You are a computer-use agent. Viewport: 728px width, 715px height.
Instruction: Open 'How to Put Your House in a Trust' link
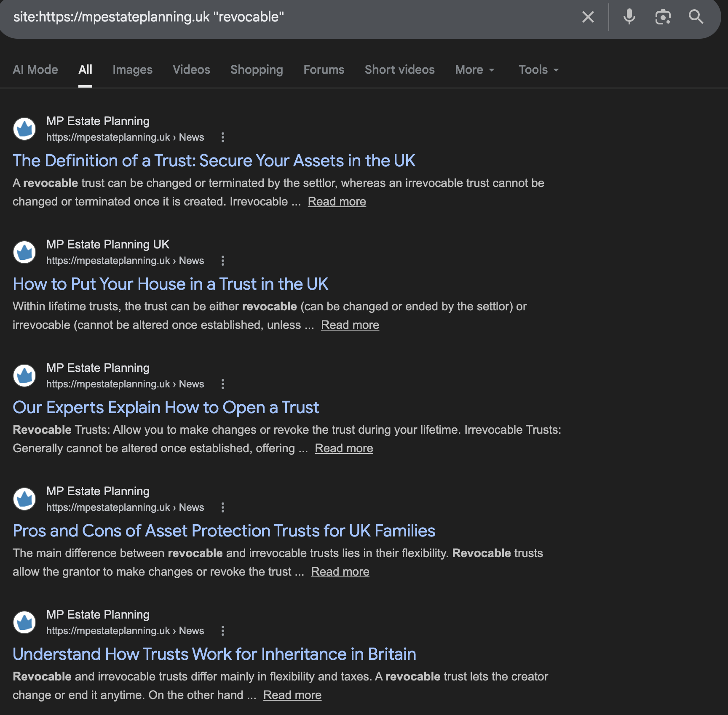[x=170, y=284]
